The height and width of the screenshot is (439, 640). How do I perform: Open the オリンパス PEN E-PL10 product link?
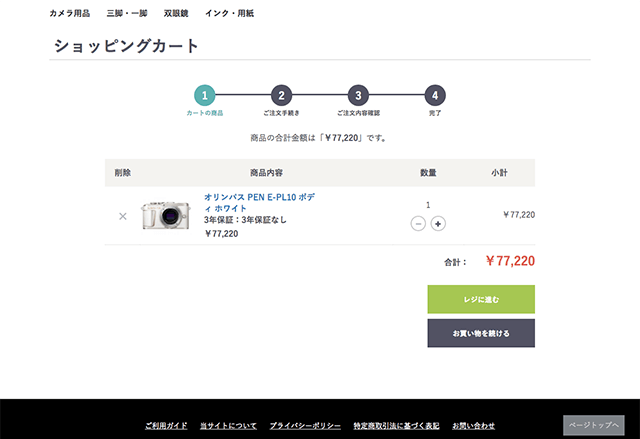[x=259, y=203]
